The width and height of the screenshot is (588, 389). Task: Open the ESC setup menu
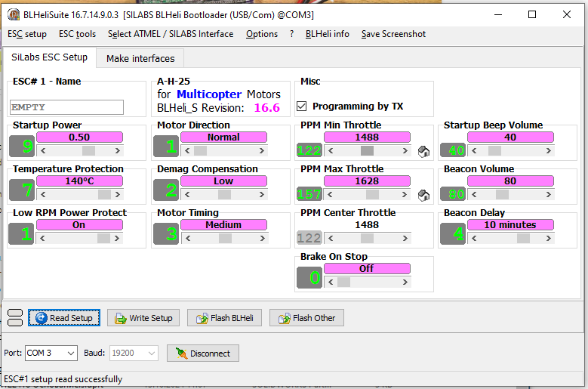click(27, 34)
